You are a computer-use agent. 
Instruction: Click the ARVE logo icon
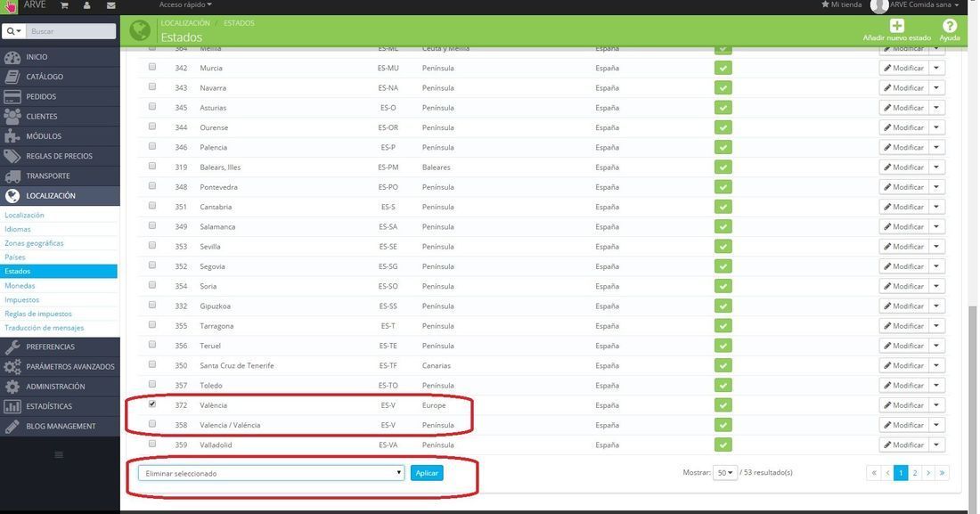point(10,6)
